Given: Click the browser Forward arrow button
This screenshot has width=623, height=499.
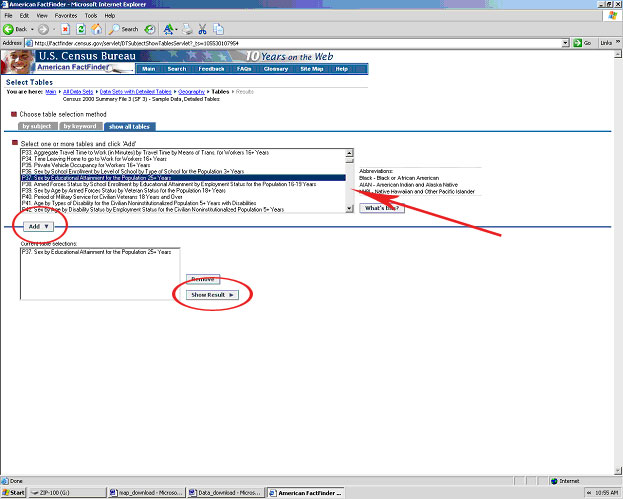Looking at the screenshot, I should coord(43,29).
